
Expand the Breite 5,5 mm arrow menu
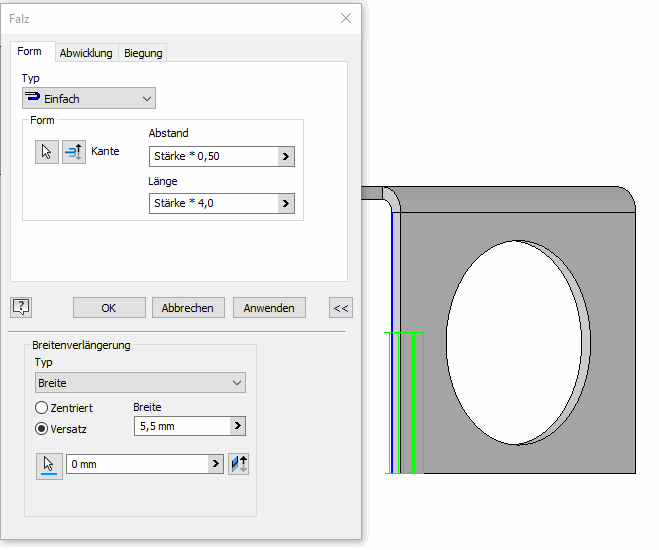click(237, 426)
